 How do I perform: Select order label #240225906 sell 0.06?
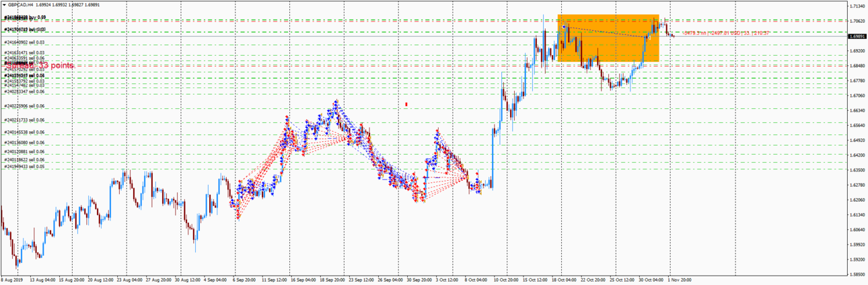[24, 106]
